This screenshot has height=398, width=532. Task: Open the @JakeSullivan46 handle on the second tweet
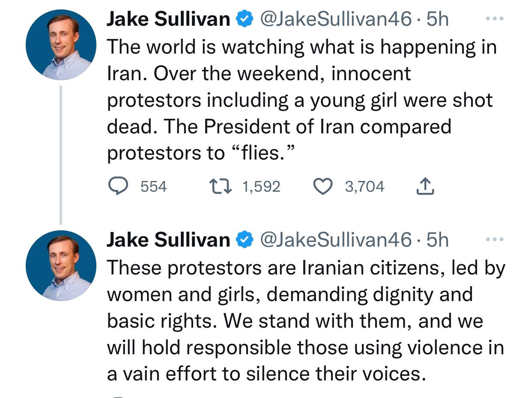pyautogui.click(x=335, y=240)
